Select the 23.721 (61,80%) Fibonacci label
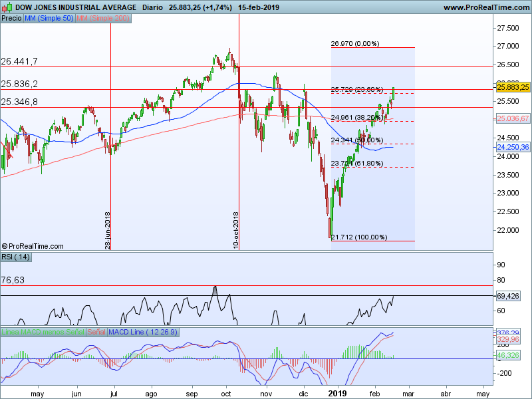Screen dimensions: 532x399 (357, 163)
